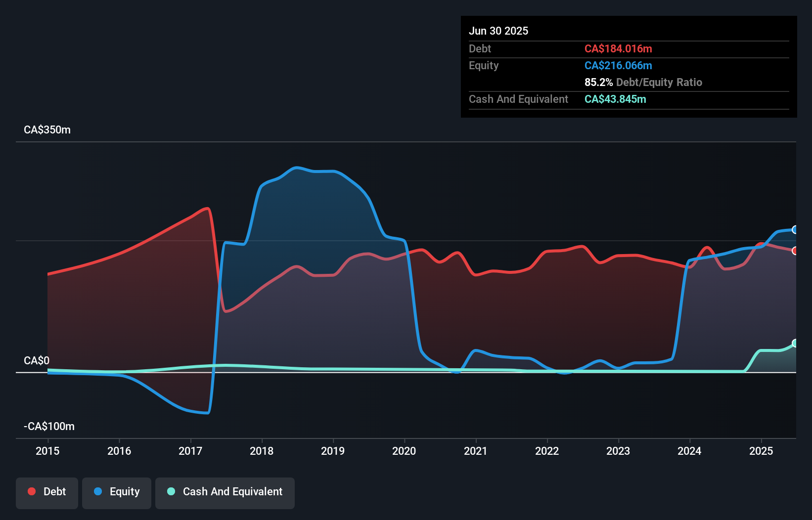Click the -CA$100m y-axis label
The height and width of the screenshot is (520, 812).
click(x=49, y=426)
